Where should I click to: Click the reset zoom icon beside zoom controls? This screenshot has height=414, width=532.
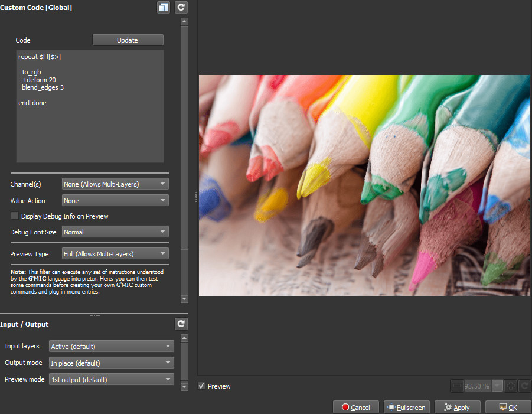coord(525,386)
